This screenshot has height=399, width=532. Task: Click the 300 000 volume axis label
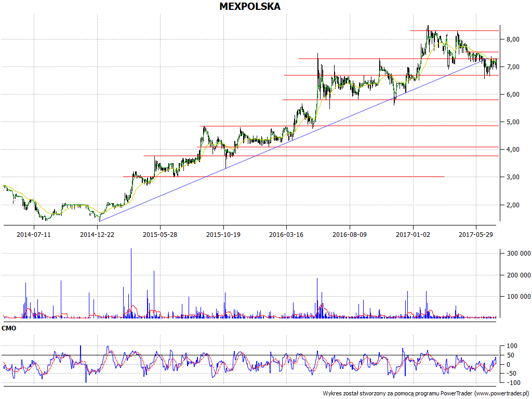tap(518, 254)
